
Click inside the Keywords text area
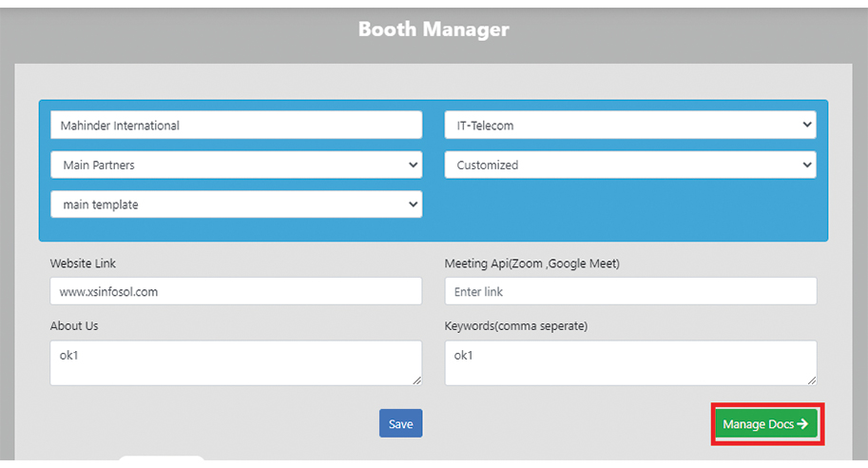[x=629, y=363]
